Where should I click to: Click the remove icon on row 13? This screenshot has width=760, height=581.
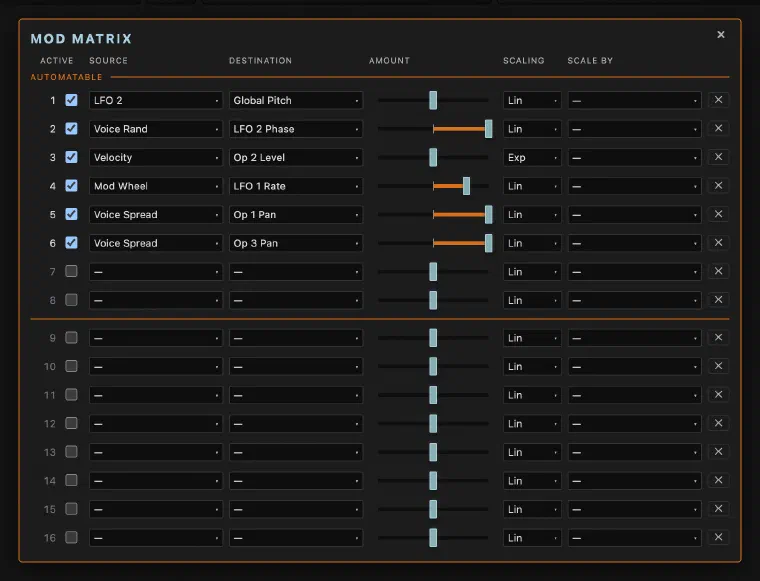coord(718,452)
